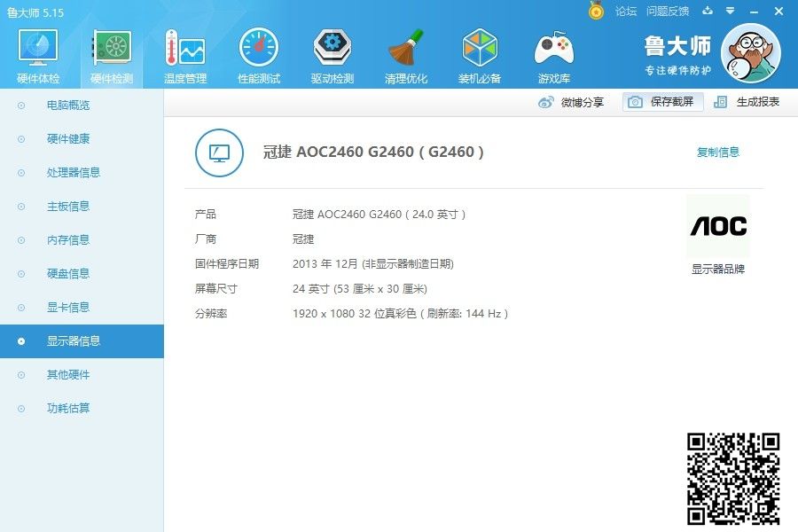Open the 游戏库 gamepad icon
Viewport: 798px width, 532px height.
tap(553, 50)
